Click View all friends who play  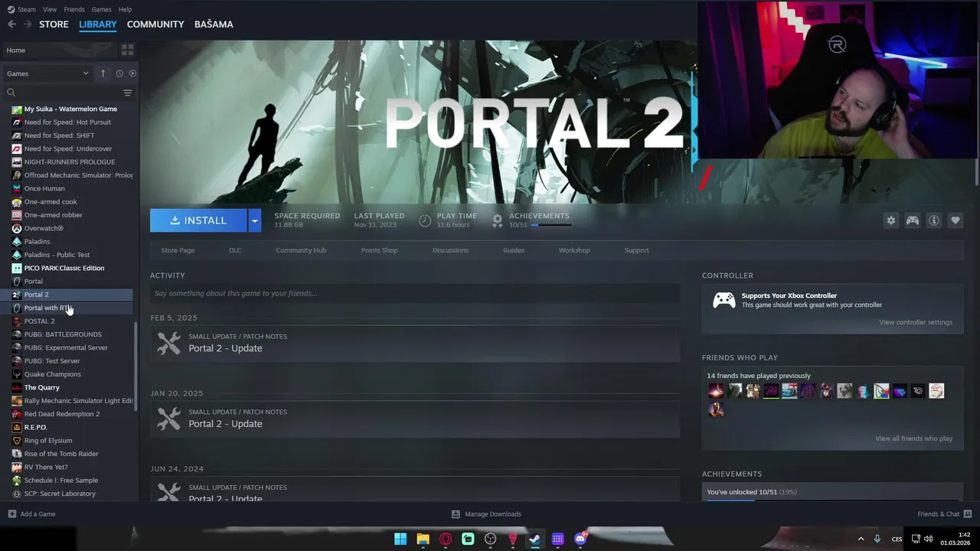tap(913, 439)
